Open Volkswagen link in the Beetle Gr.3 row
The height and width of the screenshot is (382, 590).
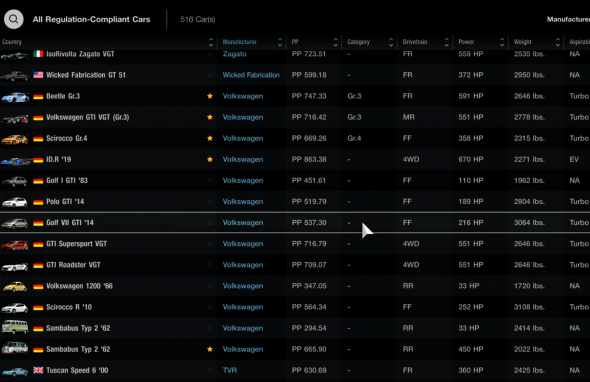click(x=243, y=96)
